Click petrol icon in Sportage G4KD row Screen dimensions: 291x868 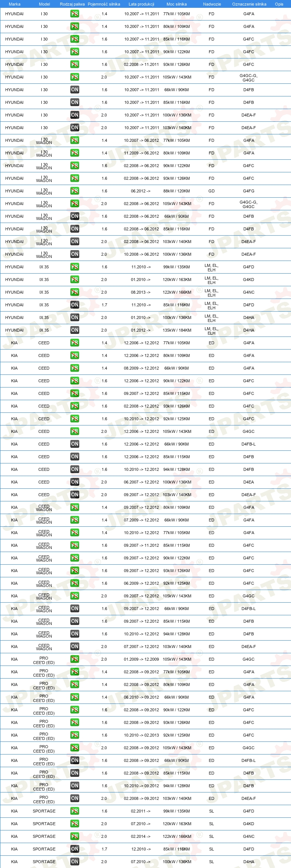(74, 824)
